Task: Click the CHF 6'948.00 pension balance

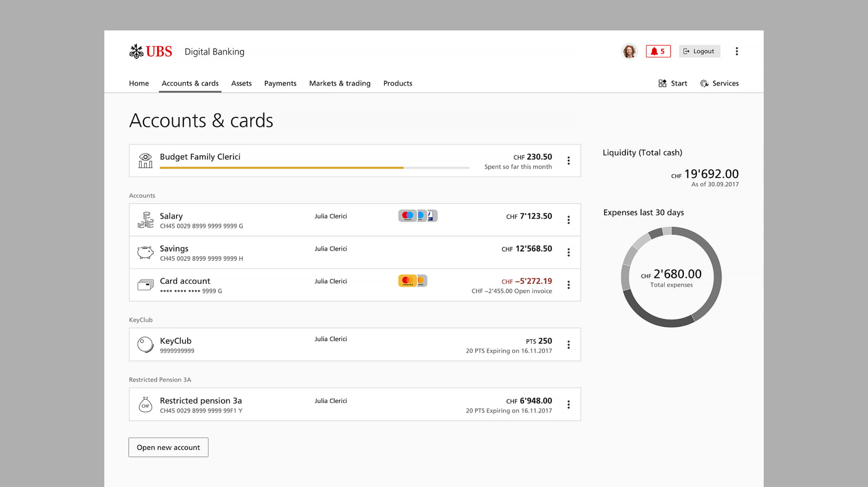Action: pos(529,401)
